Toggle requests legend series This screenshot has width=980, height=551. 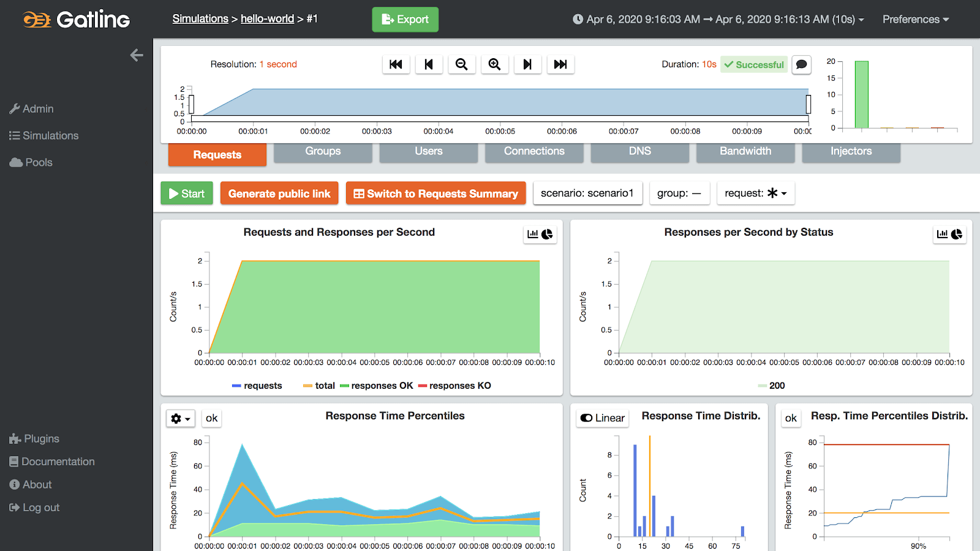pyautogui.click(x=257, y=386)
